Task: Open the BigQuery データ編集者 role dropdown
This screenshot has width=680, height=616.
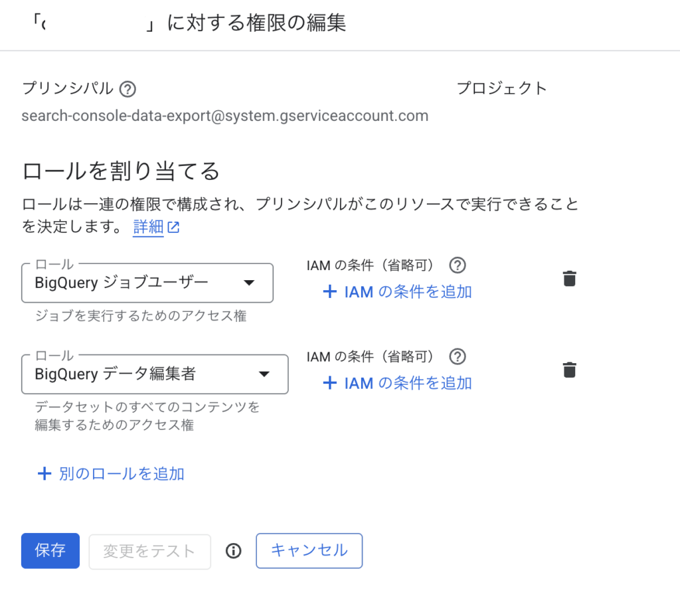Action: [x=154, y=374]
